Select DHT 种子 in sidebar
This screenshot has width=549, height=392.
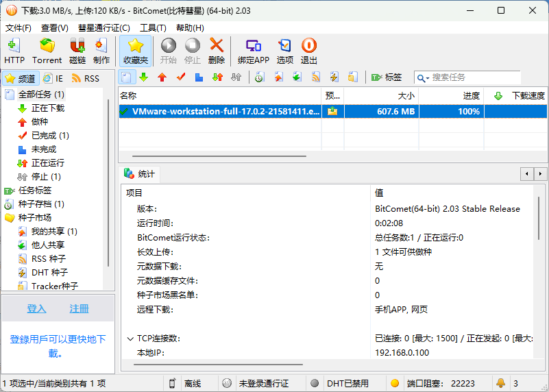click(x=49, y=272)
